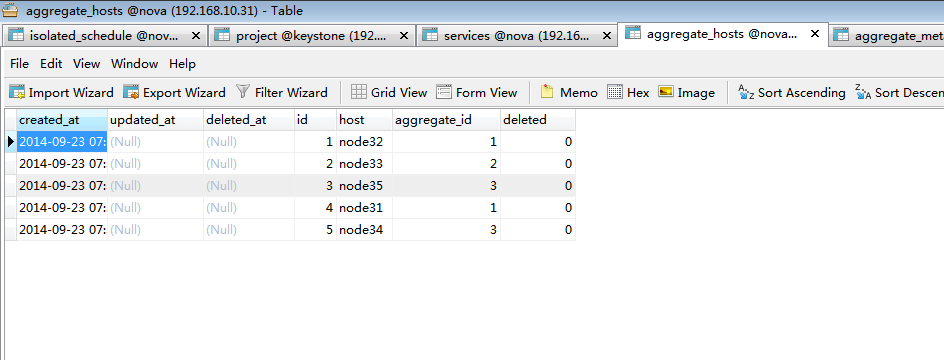Click the window title bar table icon
The image size is (944, 360).
coord(10,10)
